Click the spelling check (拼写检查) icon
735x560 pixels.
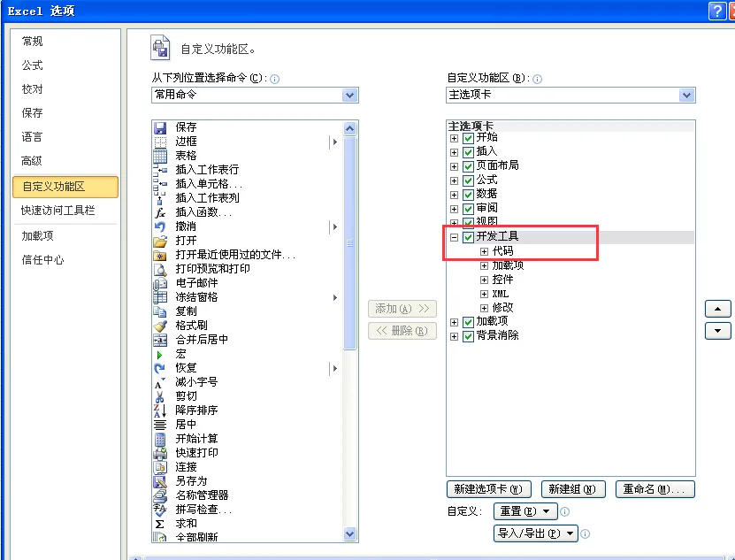tap(160, 510)
